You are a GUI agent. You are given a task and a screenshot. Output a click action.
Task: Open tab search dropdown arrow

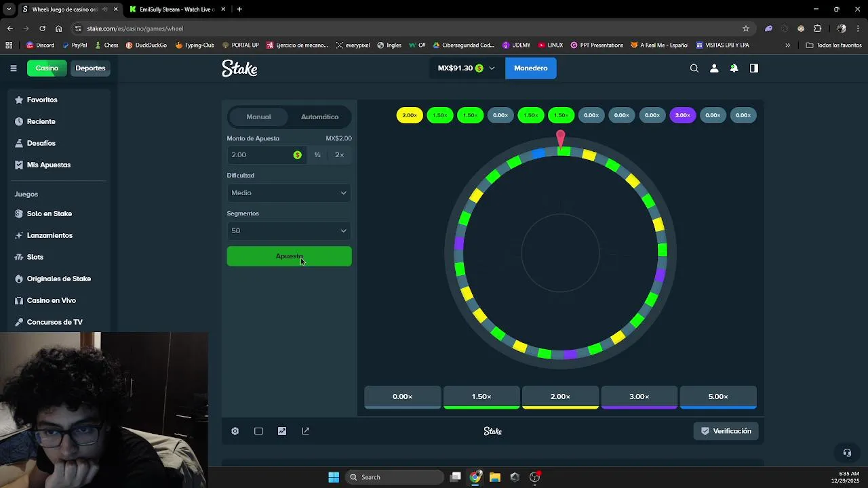[x=9, y=9]
